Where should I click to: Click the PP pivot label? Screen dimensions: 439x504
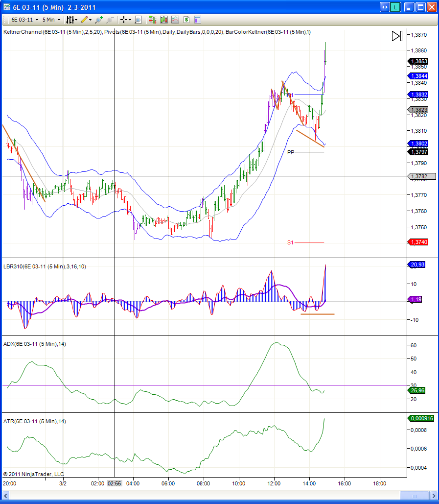pos(291,152)
